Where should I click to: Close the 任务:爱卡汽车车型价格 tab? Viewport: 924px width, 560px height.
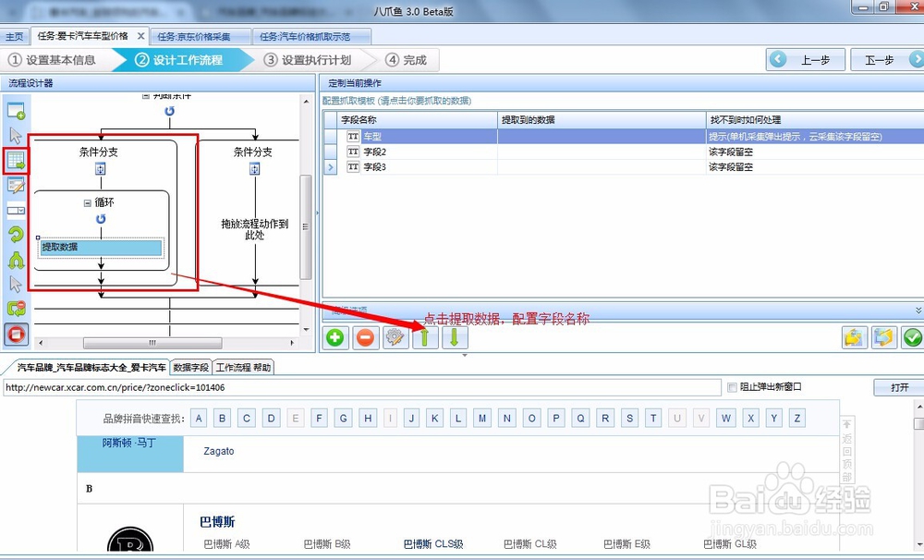140,36
